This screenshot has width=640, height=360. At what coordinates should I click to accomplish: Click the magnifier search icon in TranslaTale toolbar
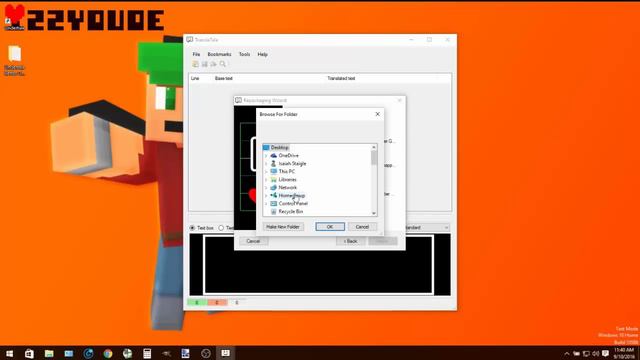[x=223, y=64]
